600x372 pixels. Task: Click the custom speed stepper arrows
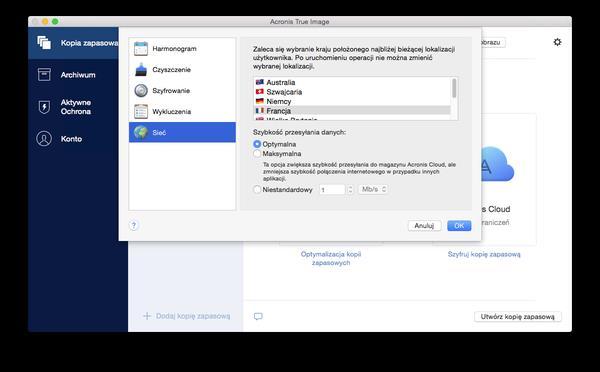(350, 189)
